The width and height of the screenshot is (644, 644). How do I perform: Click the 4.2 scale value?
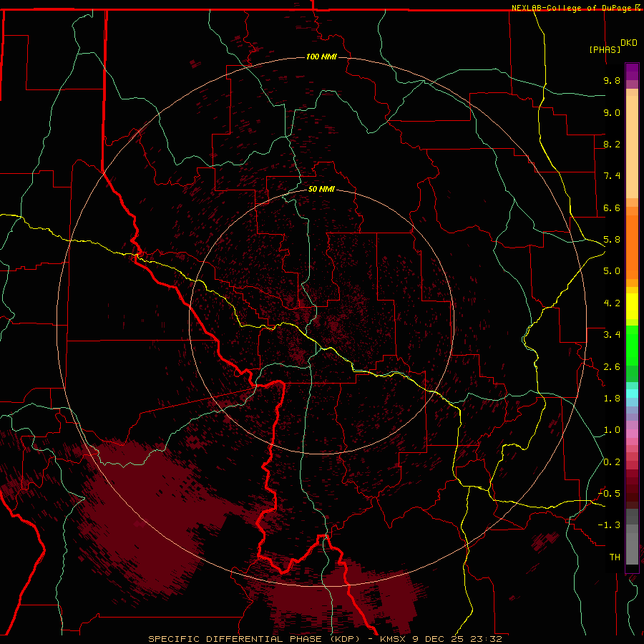[x=612, y=303]
